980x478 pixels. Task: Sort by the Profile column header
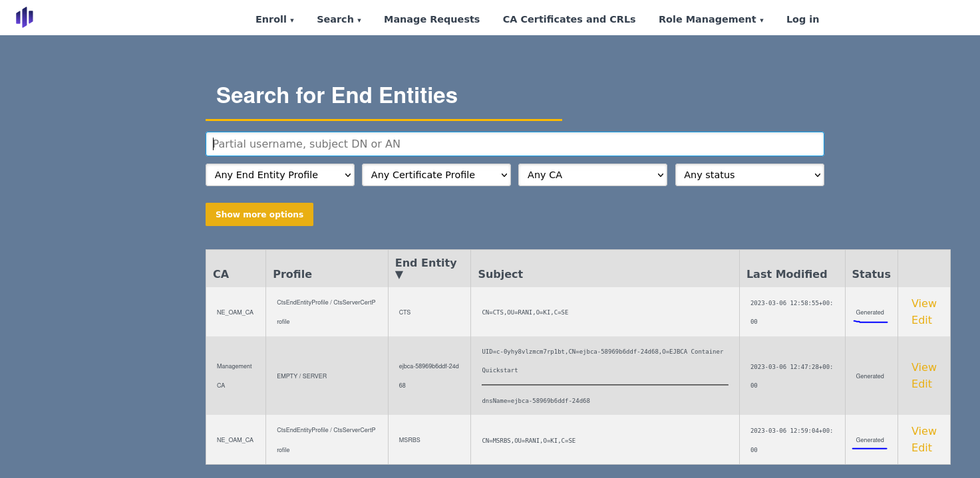point(292,274)
